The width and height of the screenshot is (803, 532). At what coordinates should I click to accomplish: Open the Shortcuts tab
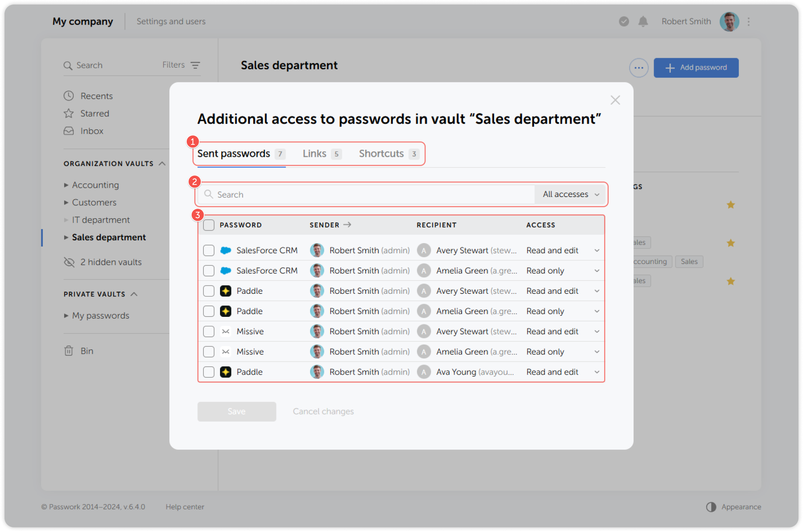coord(381,154)
